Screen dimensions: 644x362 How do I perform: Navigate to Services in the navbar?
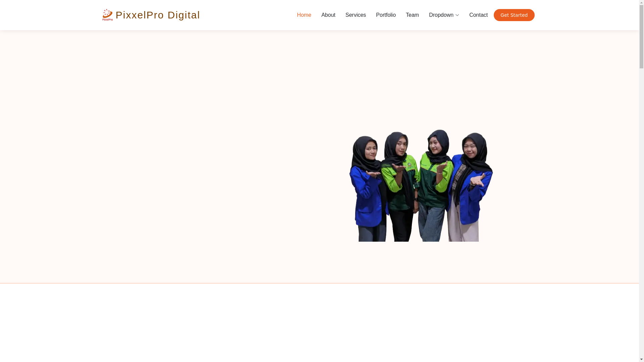(356, 15)
